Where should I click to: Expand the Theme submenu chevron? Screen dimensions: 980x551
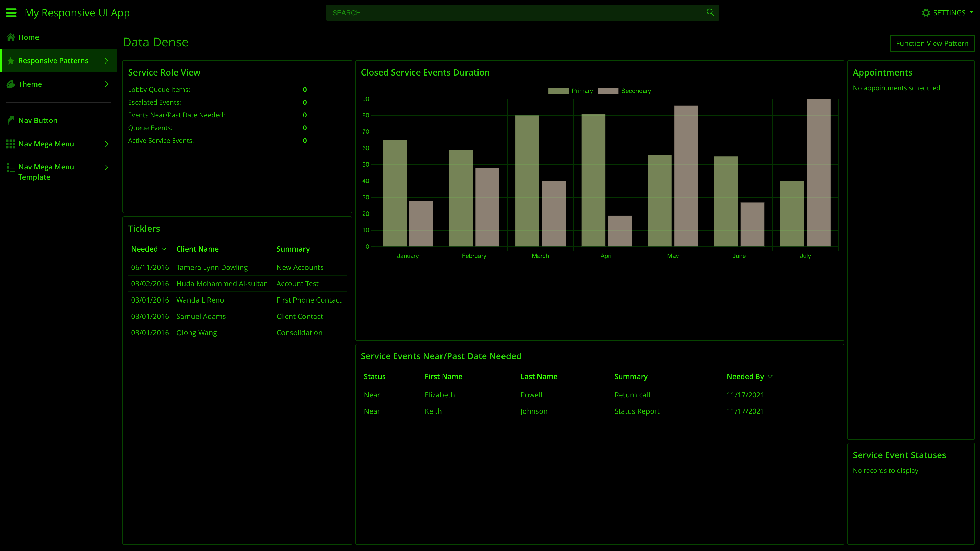pyautogui.click(x=106, y=84)
